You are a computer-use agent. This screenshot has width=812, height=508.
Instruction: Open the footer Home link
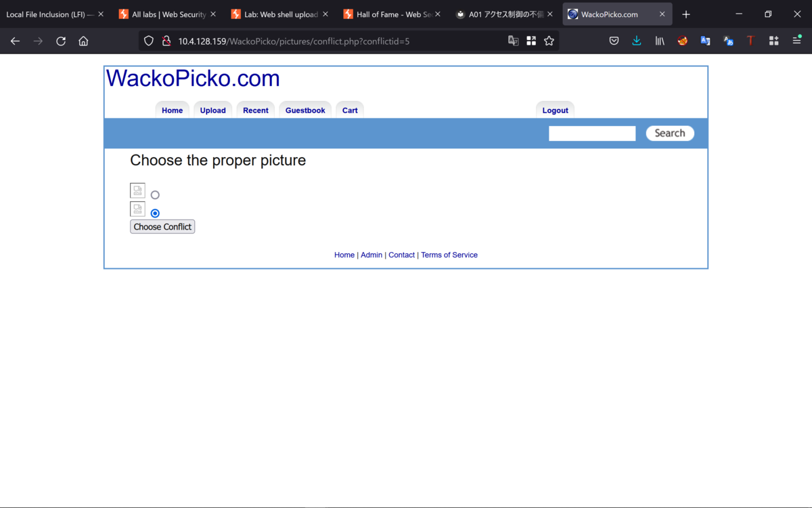pyautogui.click(x=344, y=255)
